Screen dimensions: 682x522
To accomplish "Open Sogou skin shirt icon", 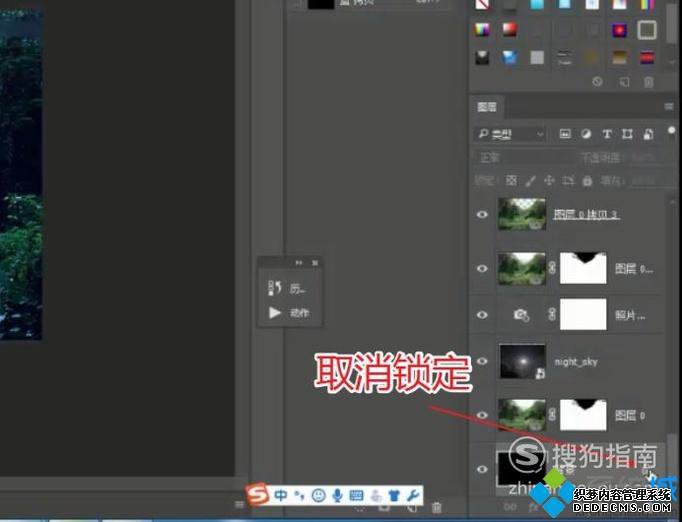I will pos(394,495).
